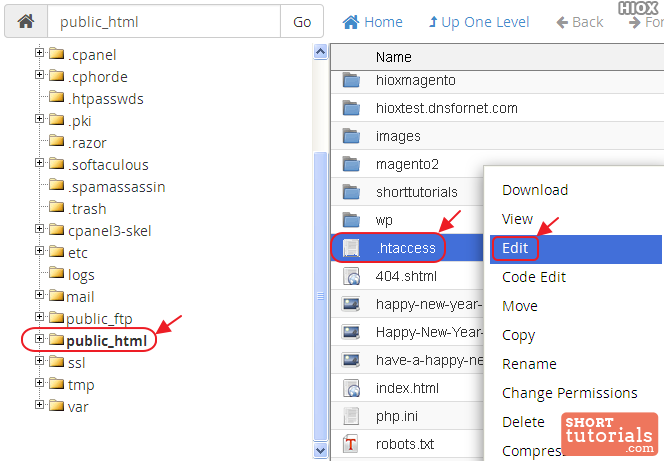The width and height of the screenshot is (664, 461).
Task: Expand the var folder node
Action: (x=39, y=405)
